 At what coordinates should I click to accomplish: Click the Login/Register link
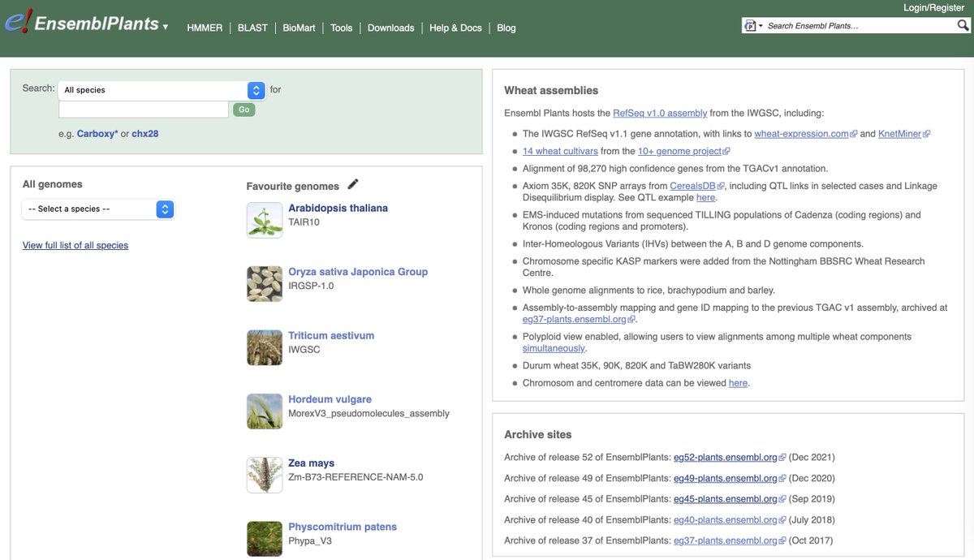tap(934, 7)
